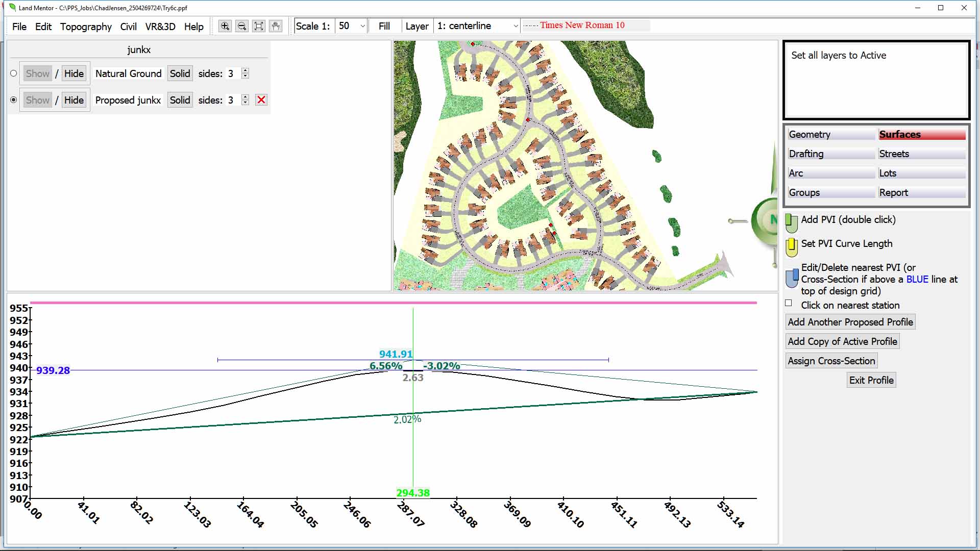The height and width of the screenshot is (551, 980).
Task: Enable Click on nearest station checkbox
Action: tap(789, 304)
